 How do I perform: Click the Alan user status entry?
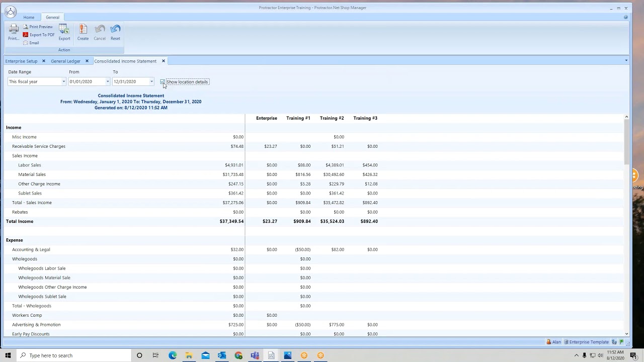(554, 342)
